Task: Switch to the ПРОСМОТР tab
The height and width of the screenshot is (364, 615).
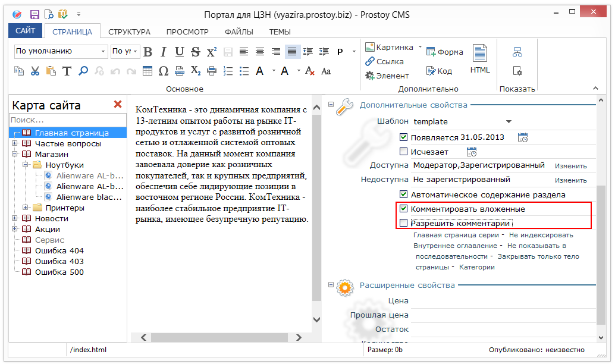Action: click(x=187, y=32)
